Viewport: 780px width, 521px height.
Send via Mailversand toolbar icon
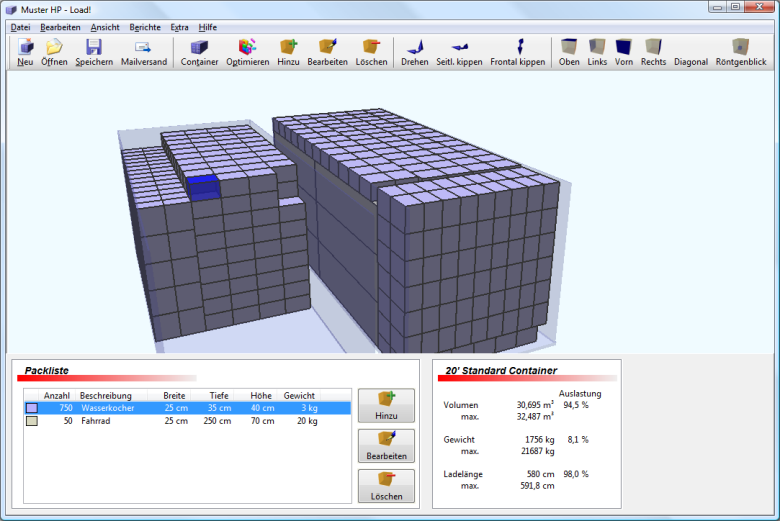(144, 52)
